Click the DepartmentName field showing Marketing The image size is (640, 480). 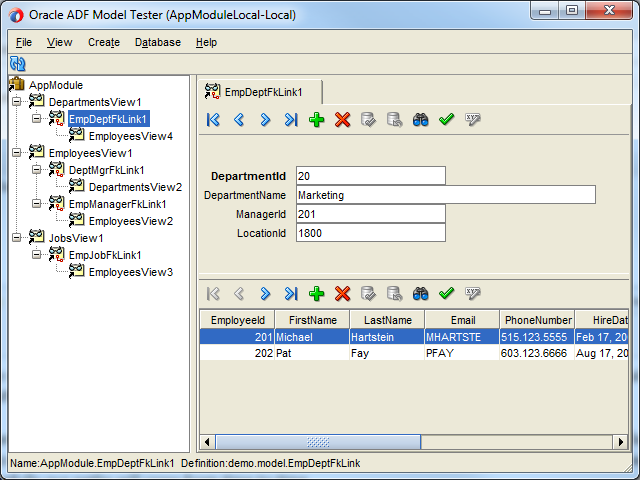[x=446, y=195]
